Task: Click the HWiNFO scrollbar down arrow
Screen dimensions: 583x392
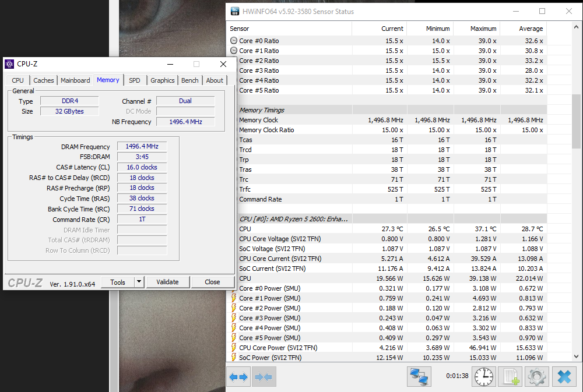Action: tap(576, 356)
